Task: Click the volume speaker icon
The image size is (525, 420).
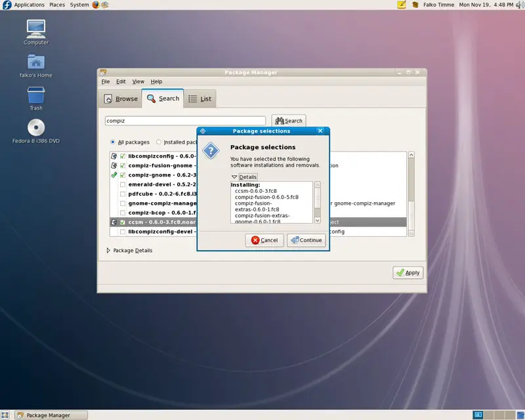Action: coord(520,5)
